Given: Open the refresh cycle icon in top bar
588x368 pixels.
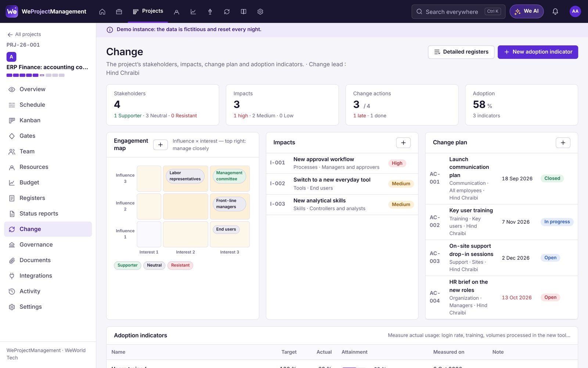Looking at the screenshot, I should click(227, 11).
